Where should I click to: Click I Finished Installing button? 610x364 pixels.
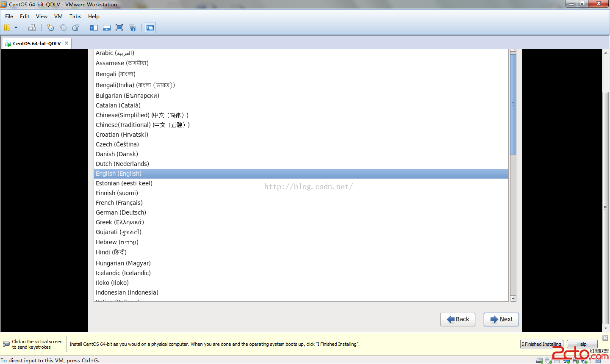(x=541, y=344)
